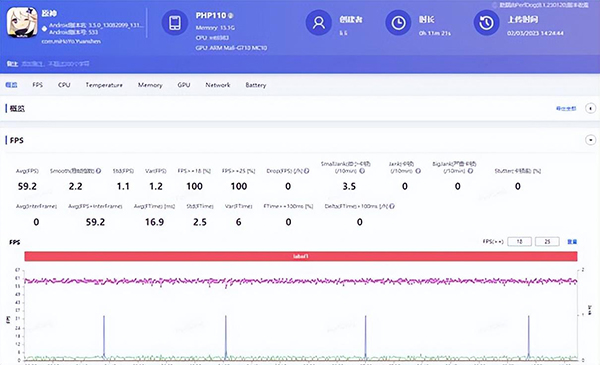Click the Std(FPS) value 1.1
This screenshot has width=600, height=365.
123,186
